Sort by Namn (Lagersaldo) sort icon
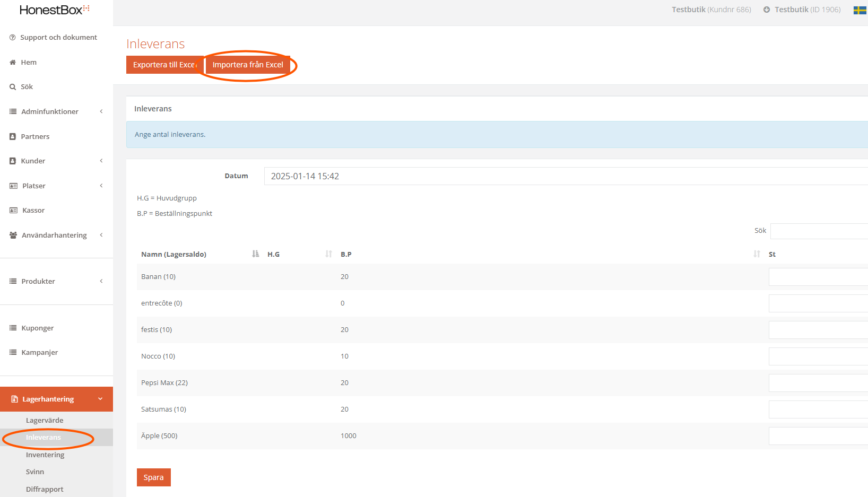868x497 pixels. (x=255, y=254)
